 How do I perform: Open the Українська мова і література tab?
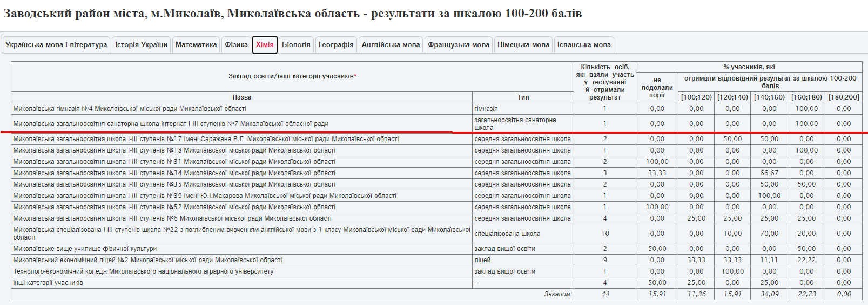point(56,45)
